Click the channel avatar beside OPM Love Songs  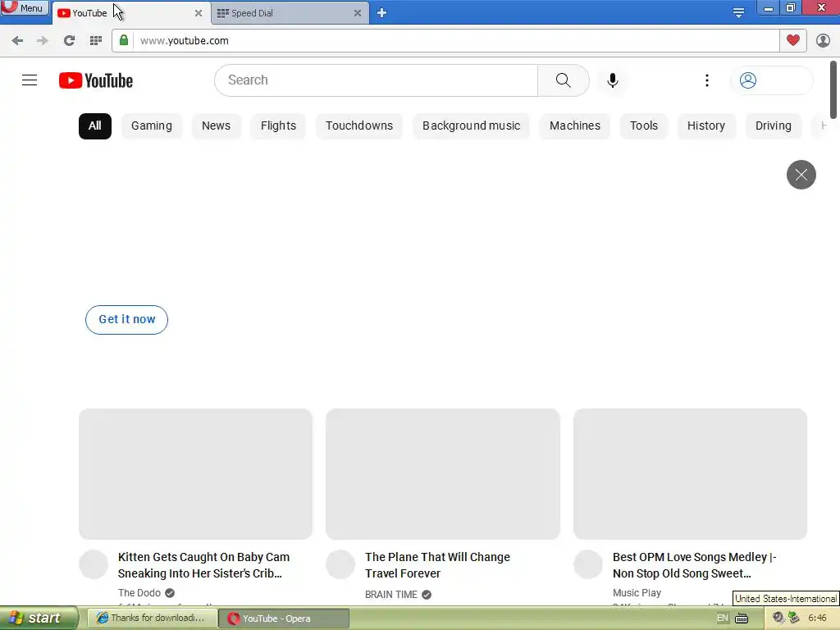click(588, 564)
